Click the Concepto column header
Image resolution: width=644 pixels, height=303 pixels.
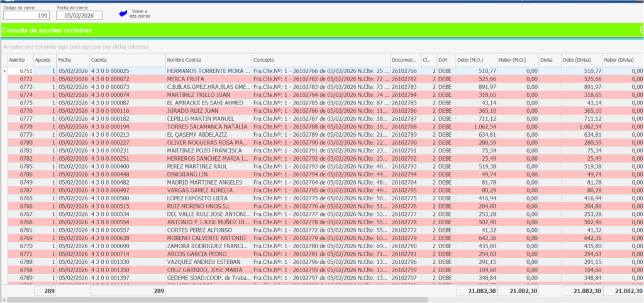pos(319,59)
